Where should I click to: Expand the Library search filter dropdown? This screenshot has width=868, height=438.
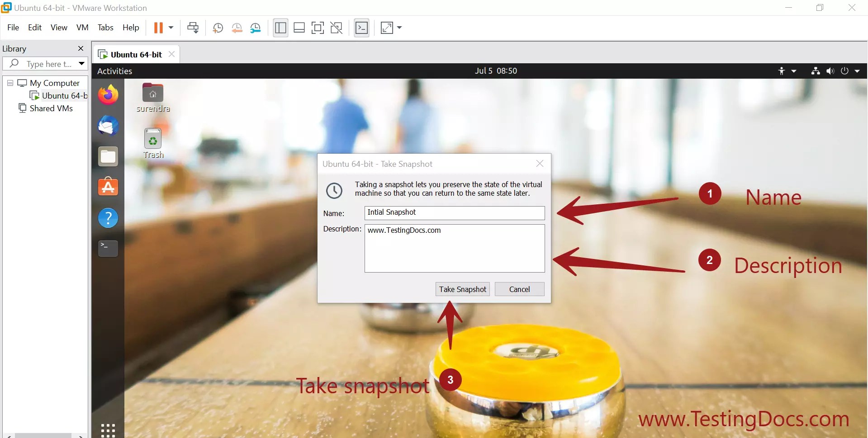[81, 63]
